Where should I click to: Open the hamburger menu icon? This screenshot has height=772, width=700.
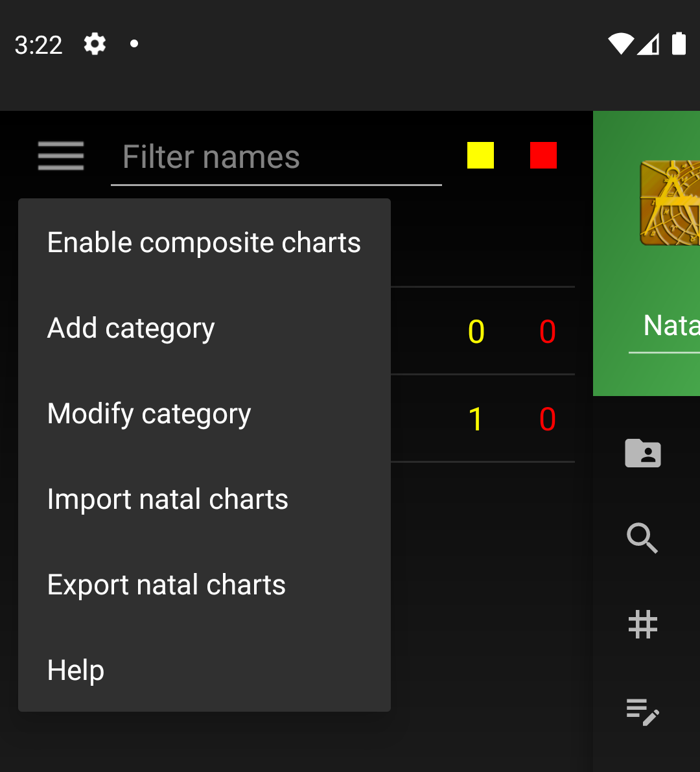click(x=60, y=156)
